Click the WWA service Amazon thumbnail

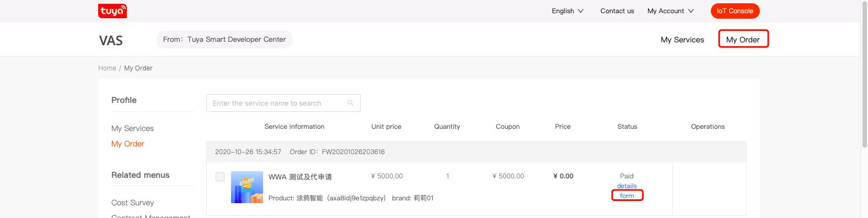[x=247, y=187]
